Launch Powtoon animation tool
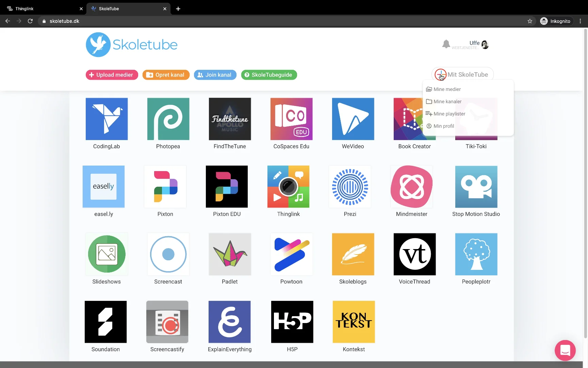Screen dimensions: 588x368 pyautogui.click(x=291, y=254)
